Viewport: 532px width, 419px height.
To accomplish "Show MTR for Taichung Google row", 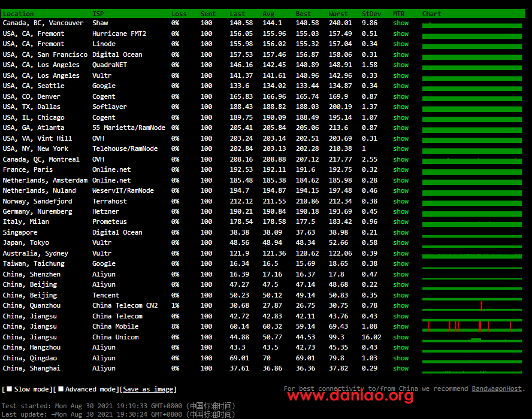I will (401, 264).
